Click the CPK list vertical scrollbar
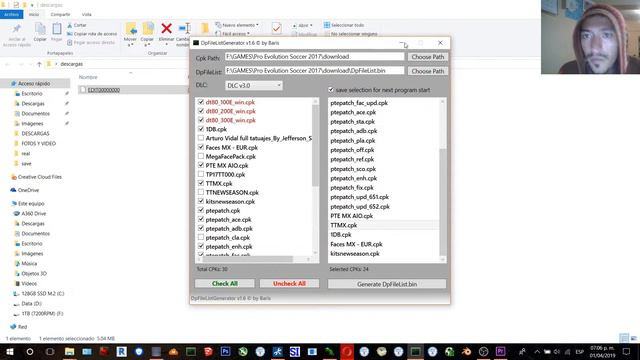The height and width of the screenshot is (360, 640). pyautogui.click(x=315, y=145)
